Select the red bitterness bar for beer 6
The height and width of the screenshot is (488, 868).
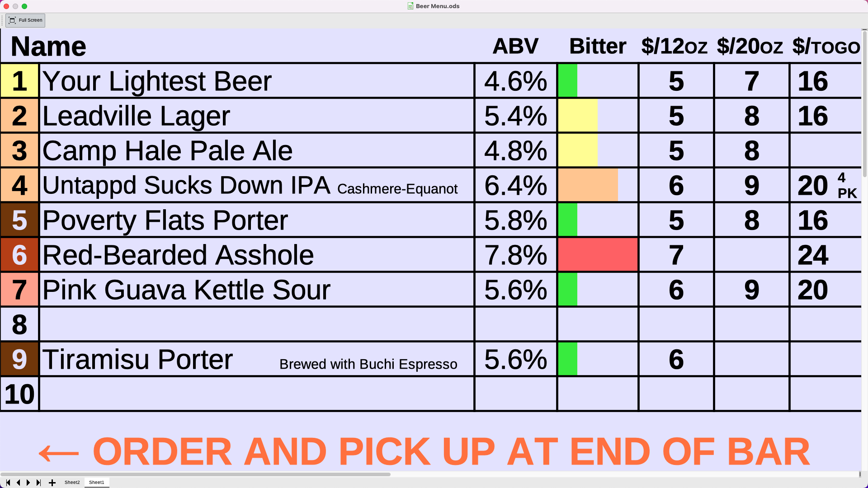(x=598, y=255)
